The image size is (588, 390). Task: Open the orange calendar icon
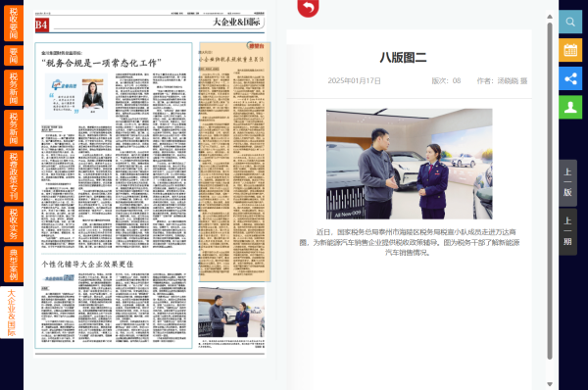[x=570, y=50]
